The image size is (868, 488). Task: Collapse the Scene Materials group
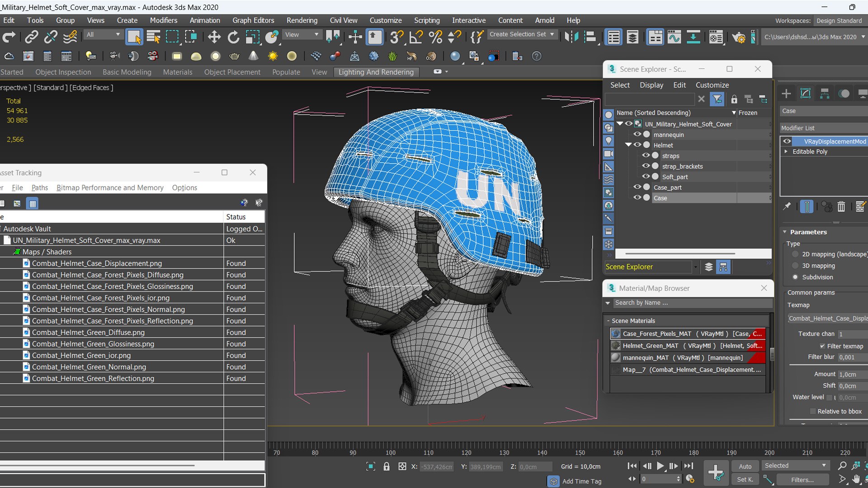(608, 321)
